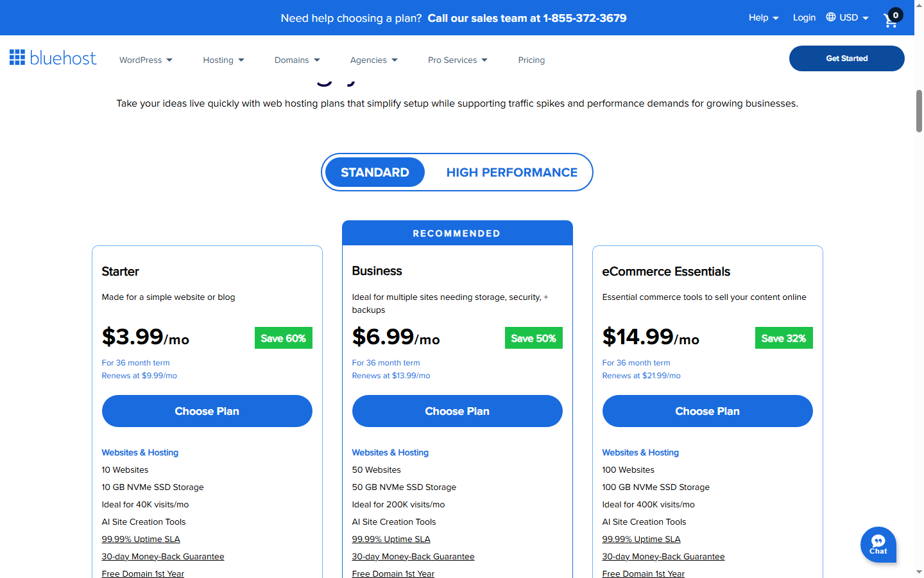The width and height of the screenshot is (924, 578).
Task: Click the Starter plan title
Action: pos(120,272)
